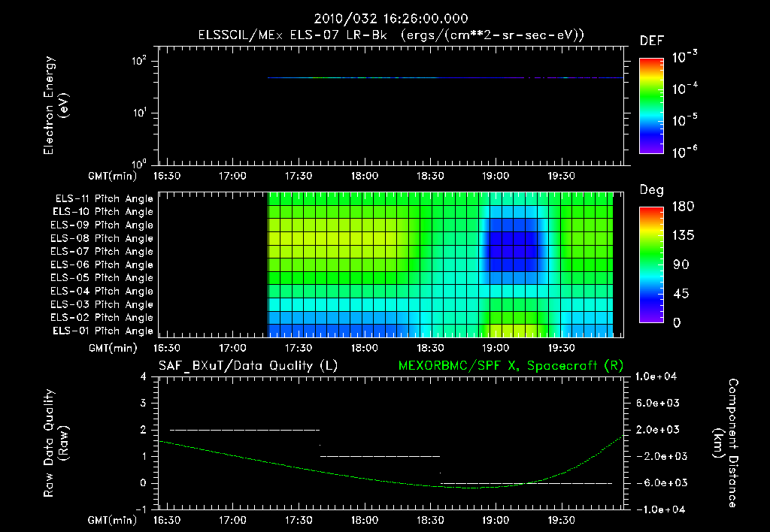Screen dimensions: 770x532
Task: Click the ELS-11 Pitch Angle row label
Action: pyautogui.click(x=104, y=199)
